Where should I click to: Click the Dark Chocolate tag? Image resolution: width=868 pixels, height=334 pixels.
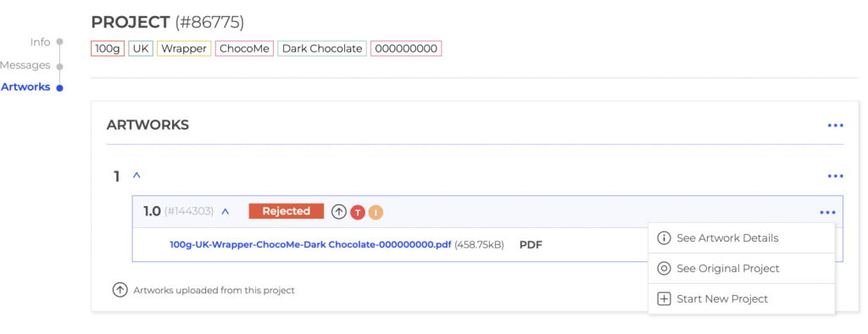[322, 48]
